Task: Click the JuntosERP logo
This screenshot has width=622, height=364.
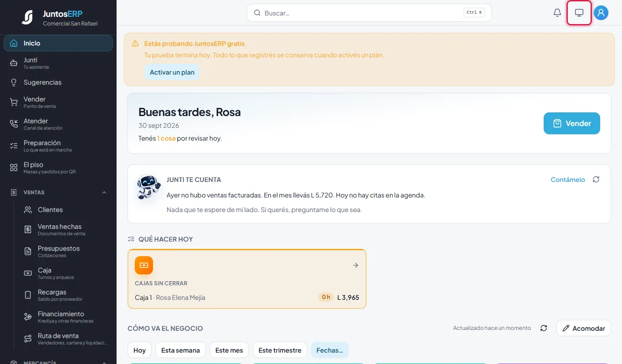Action: coord(27,17)
